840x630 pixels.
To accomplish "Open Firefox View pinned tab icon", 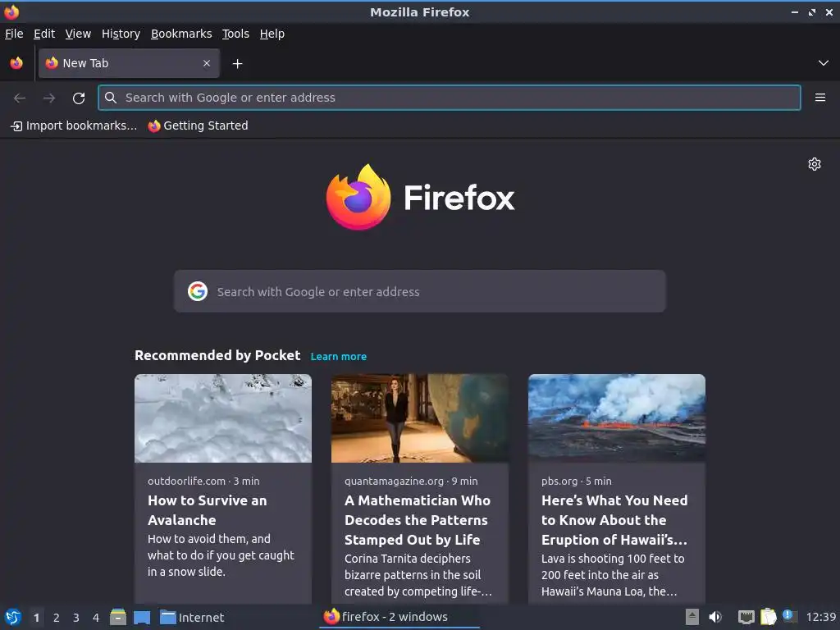I will (16, 63).
